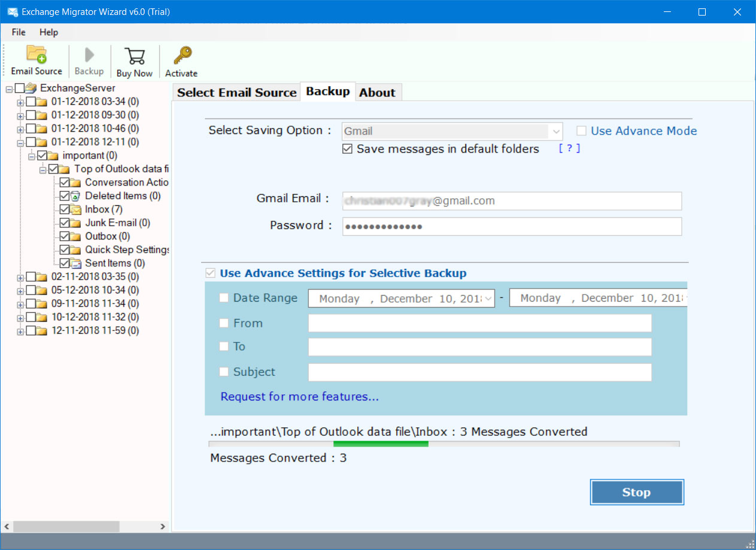Uncheck the Inbox (7) folder checkbox
This screenshot has height=550, width=756.
pos(65,209)
